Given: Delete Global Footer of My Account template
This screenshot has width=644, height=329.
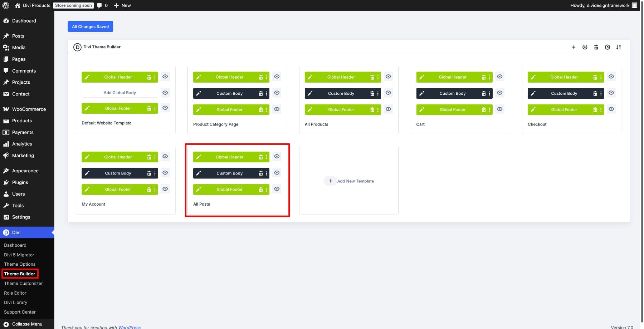Looking at the screenshot, I should [149, 190].
